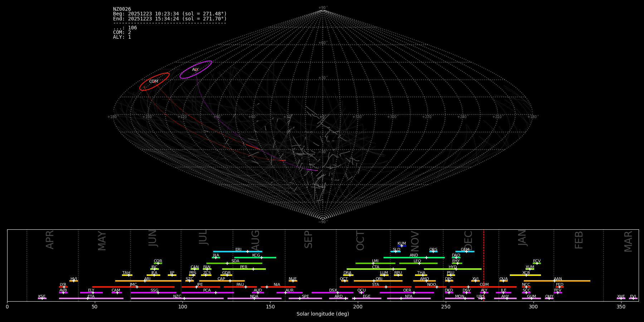Click the XCB yellow shower bar
This screenshot has width=644, height=322.
click(525, 275)
